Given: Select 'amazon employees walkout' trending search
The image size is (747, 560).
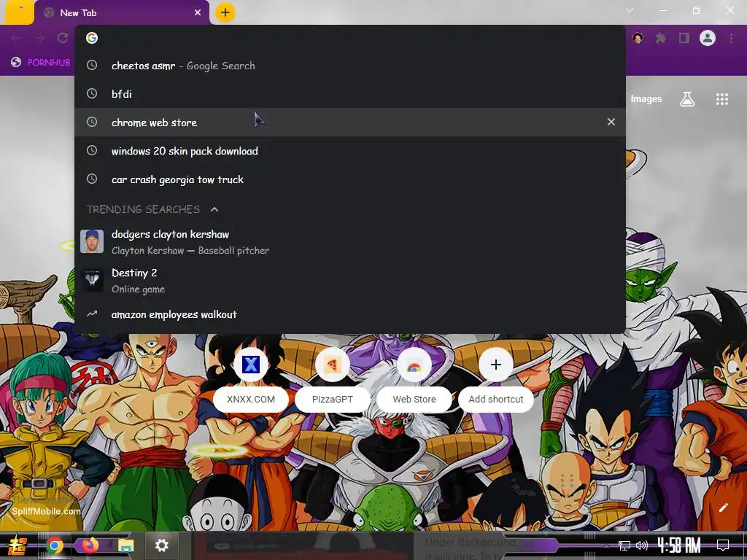Looking at the screenshot, I should click(x=350, y=314).
